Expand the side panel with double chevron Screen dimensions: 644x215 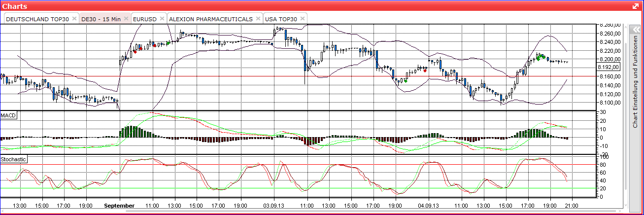pos(636,29)
